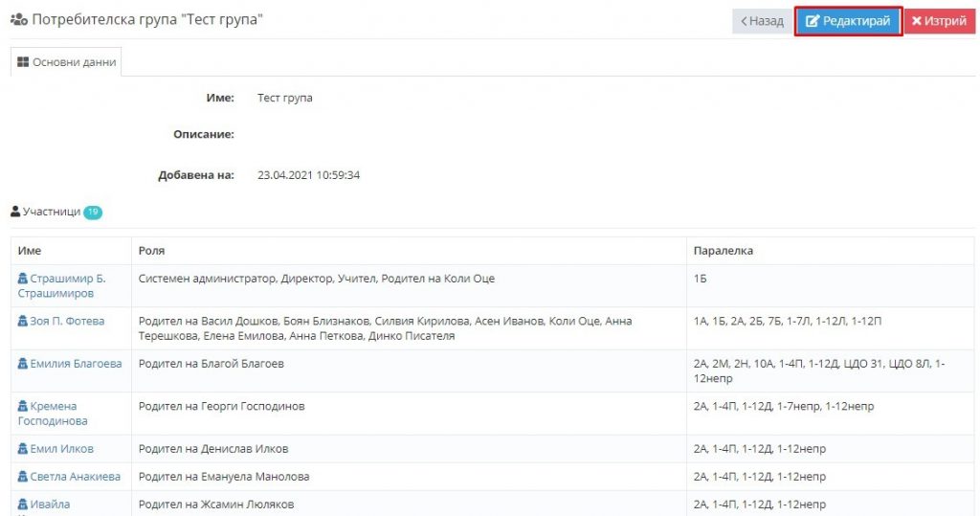Click user icon beside Зоя П. Фотева
Viewport: 980px width, 516px height.
click(x=23, y=321)
